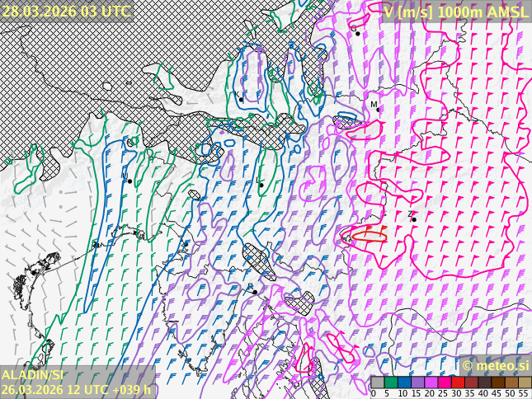Click the 28.03.2026 03 UTC timestamp
The height and width of the screenshot is (399, 532).
coord(66,11)
